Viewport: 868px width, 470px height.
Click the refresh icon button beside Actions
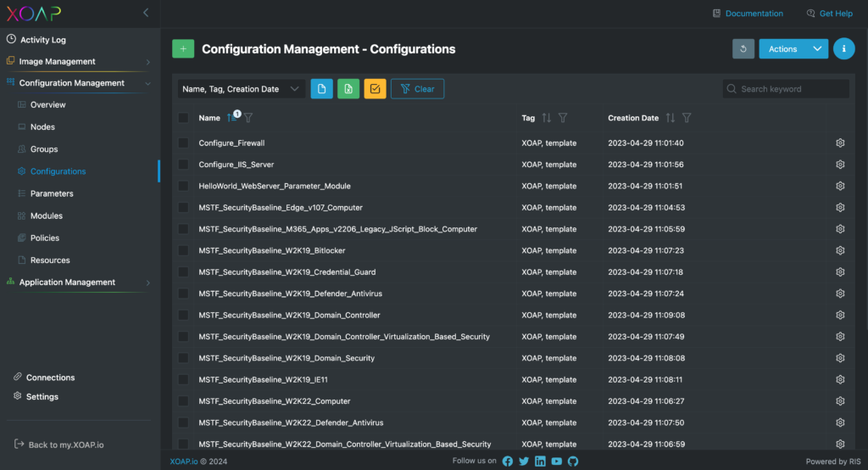[743, 48]
